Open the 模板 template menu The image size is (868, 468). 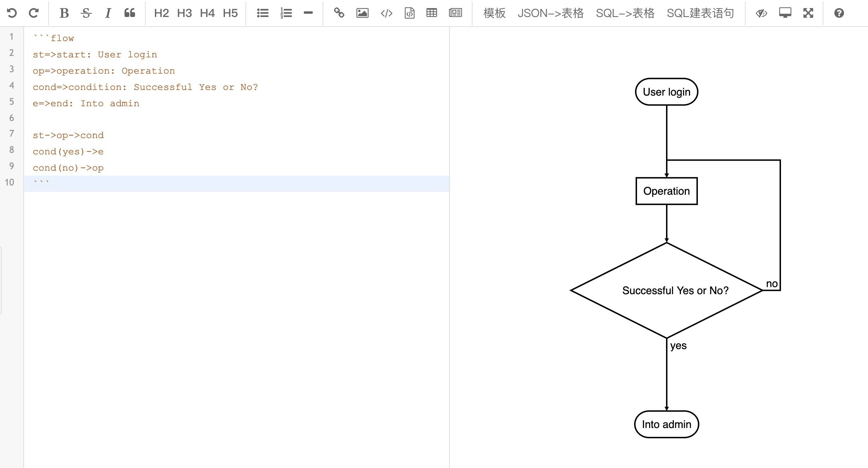(x=494, y=13)
